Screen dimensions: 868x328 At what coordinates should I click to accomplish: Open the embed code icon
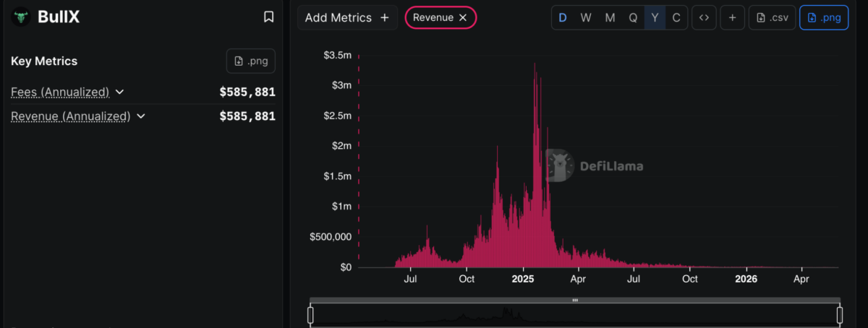click(704, 18)
